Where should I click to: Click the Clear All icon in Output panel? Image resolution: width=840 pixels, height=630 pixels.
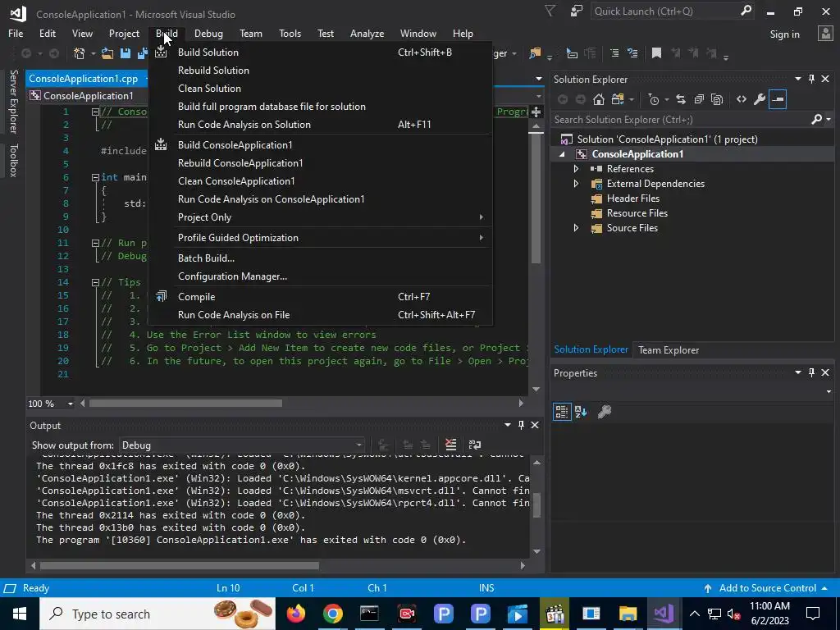coord(451,445)
